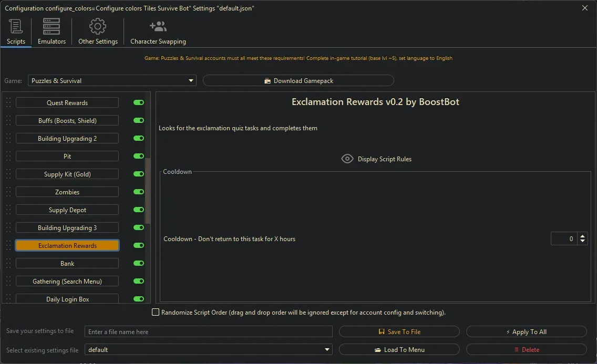Click the Display Script Rules eye icon

pyautogui.click(x=347, y=159)
